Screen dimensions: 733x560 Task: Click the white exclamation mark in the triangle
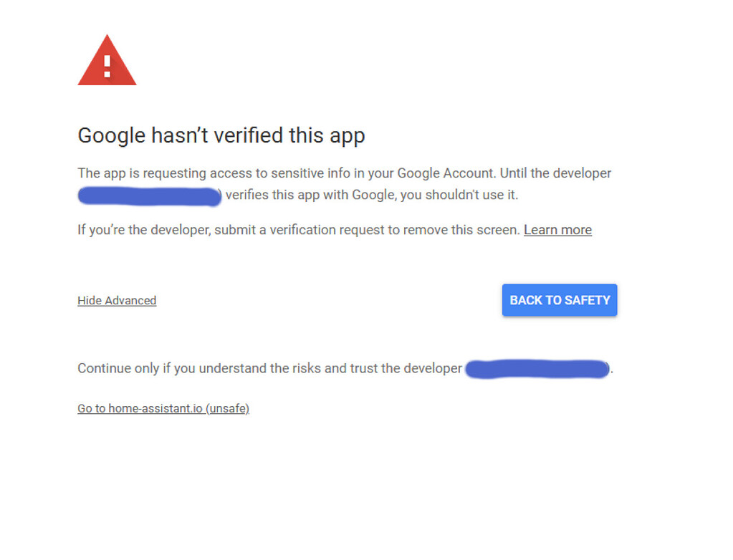(107, 66)
